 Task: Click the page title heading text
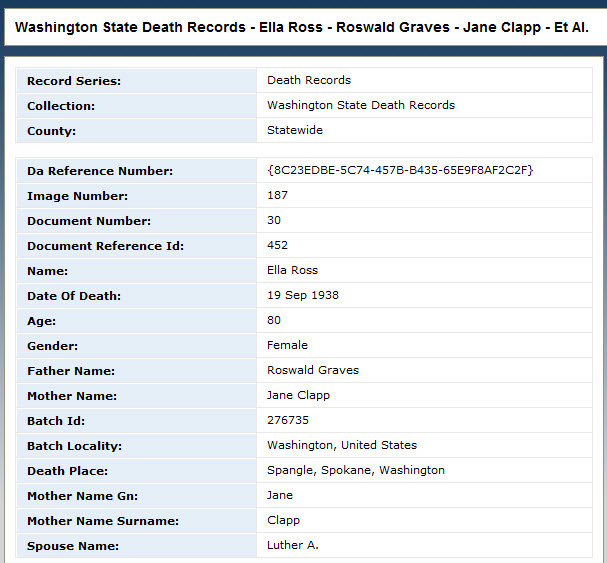(x=301, y=27)
